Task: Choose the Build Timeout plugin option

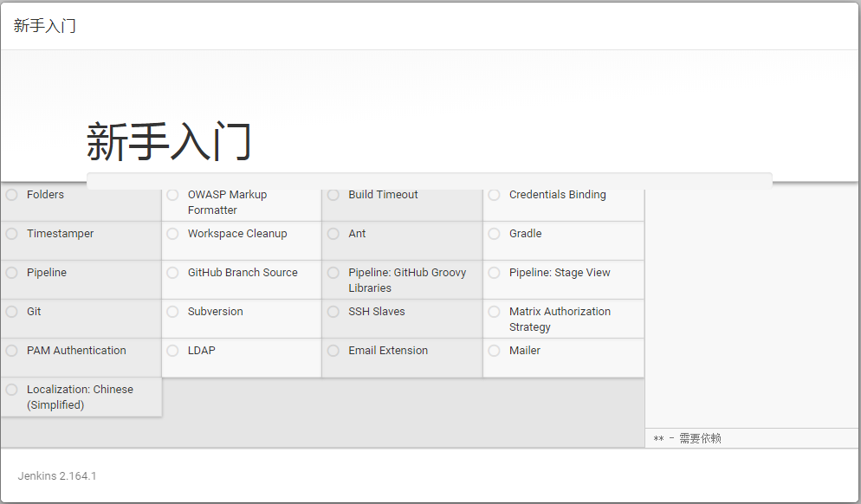Action: pos(333,195)
